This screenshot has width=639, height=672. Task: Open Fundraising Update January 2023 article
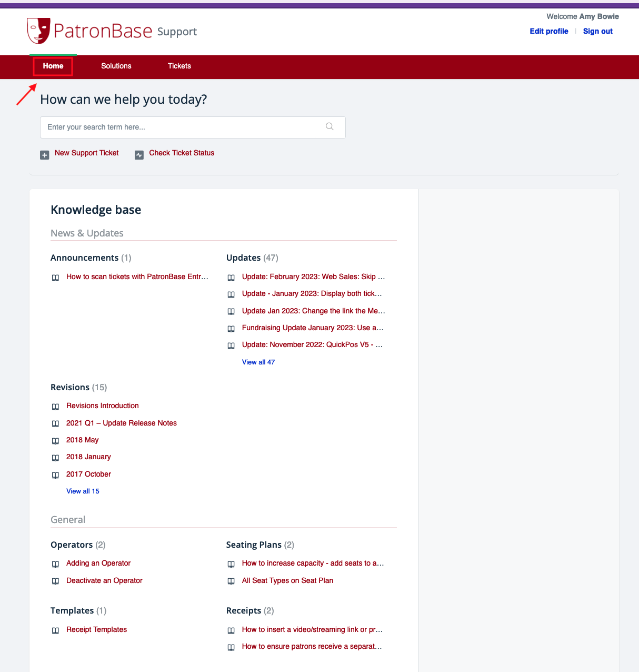point(313,328)
